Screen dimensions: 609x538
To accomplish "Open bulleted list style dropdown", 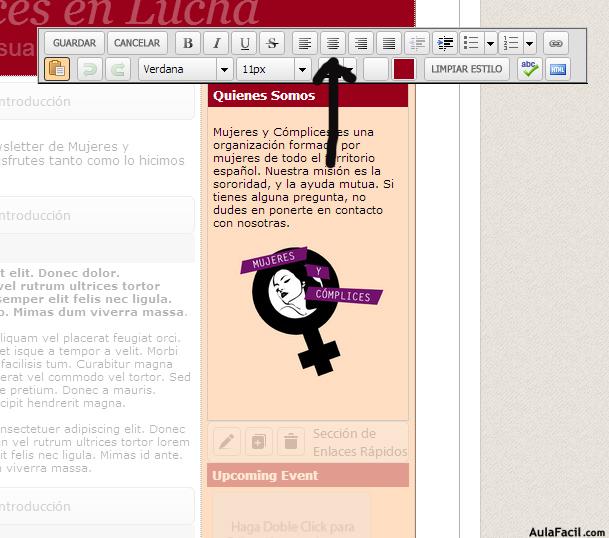I will point(491,43).
